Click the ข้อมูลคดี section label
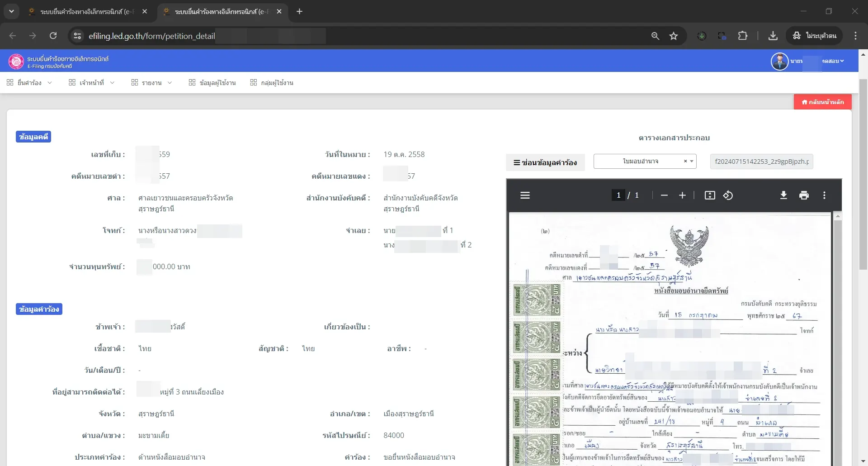 [33, 137]
